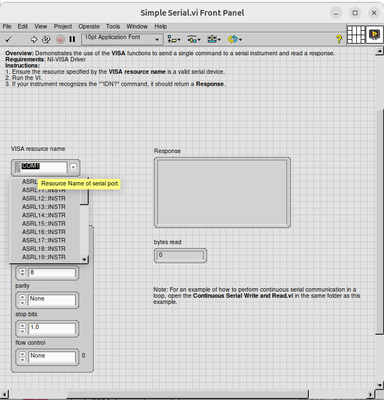Viewport: 384px width, 400px height.
Task: Open the Project menu
Action: tap(63, 26)
